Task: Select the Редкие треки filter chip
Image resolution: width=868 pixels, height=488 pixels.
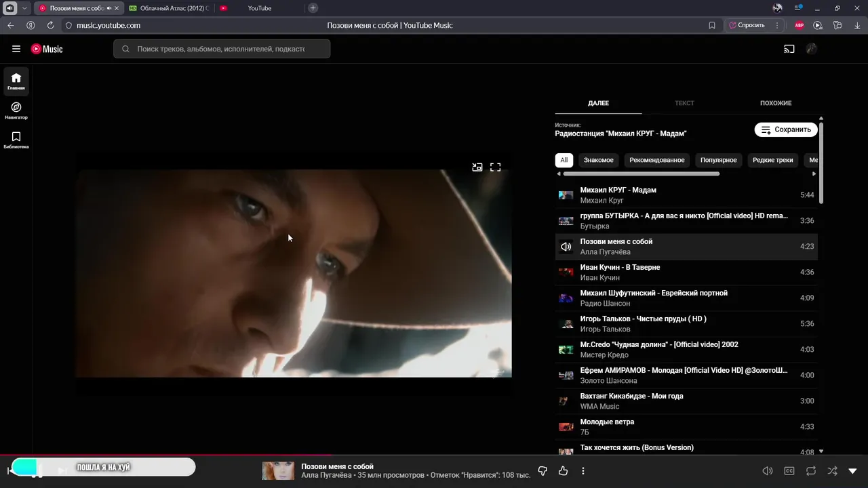Action: click(x=772, y=160)
